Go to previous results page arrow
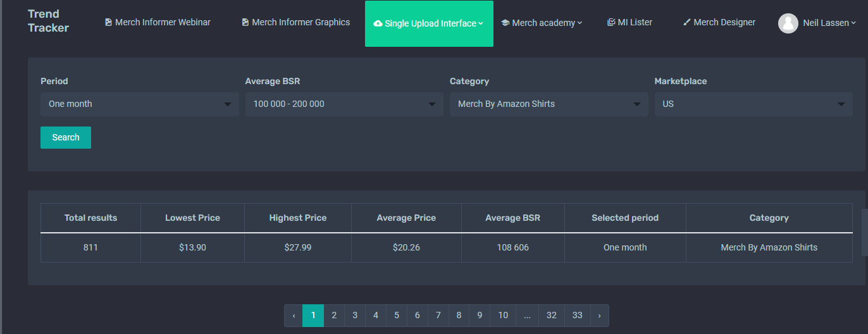This screenshot has height=334, width=868. coord(294,315)
